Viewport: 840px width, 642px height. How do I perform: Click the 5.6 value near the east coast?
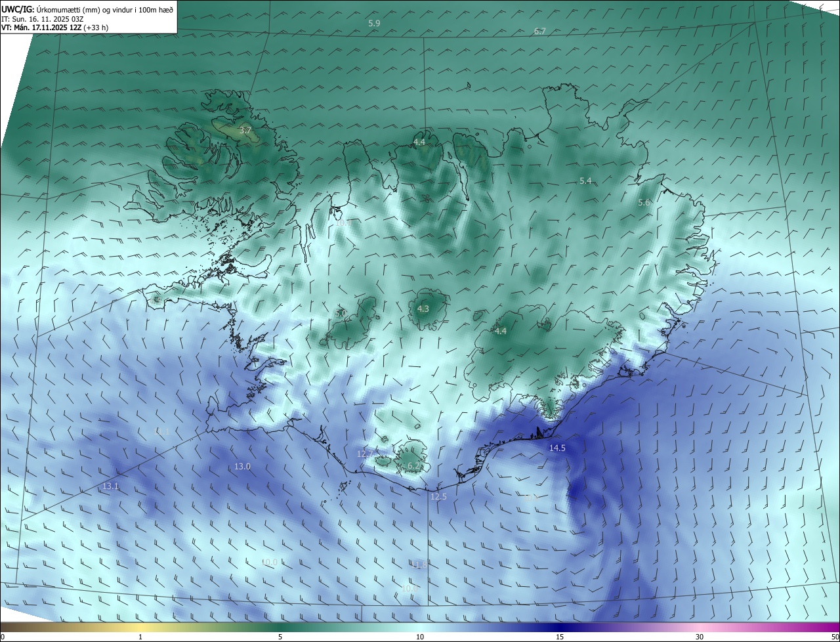coord(644,203)
